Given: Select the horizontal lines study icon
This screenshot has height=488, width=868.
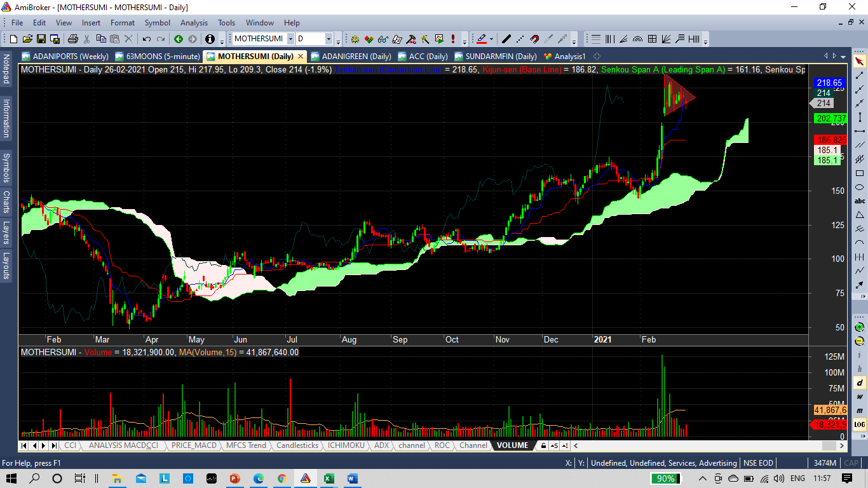Looking at the screenshot, I should (x=595, y=39).
